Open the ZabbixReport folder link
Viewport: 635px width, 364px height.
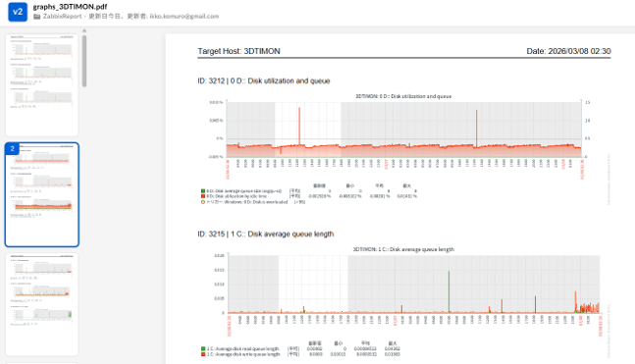coord(63,17)
